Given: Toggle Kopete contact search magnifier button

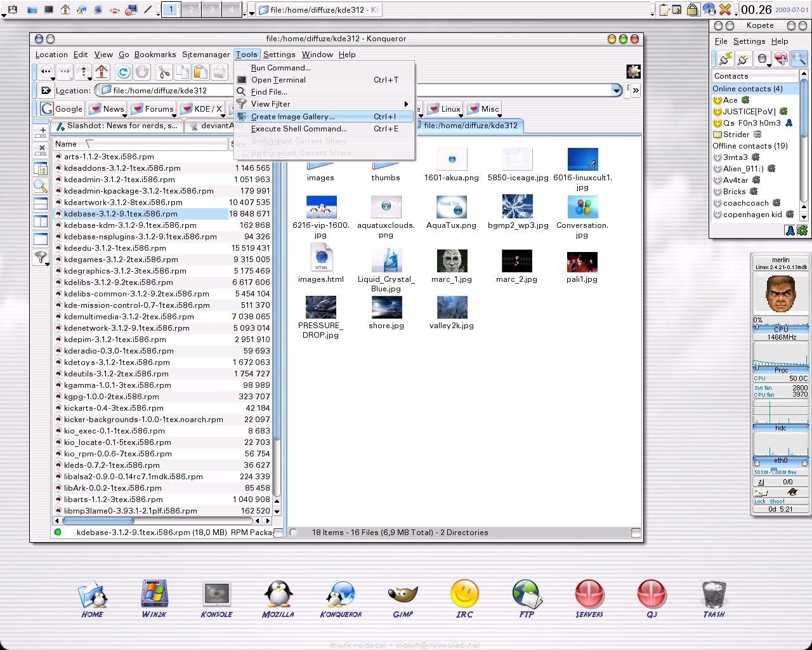Looking at the screenshot, I should 799,58.
